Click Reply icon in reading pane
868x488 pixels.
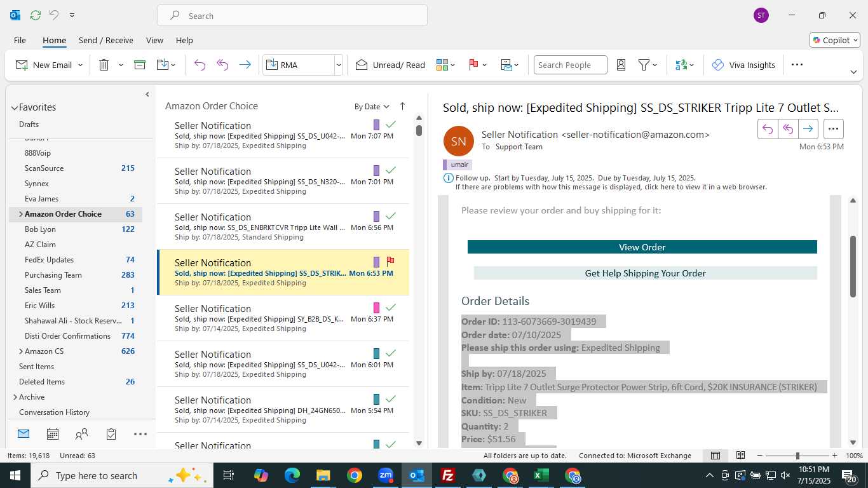[x=768, y=129]
